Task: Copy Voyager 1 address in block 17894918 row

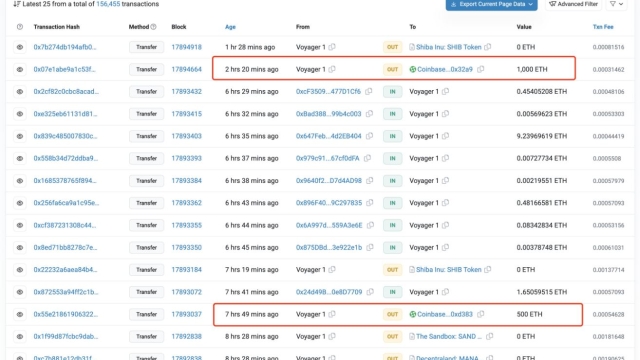Action: (x=332, y=47)
